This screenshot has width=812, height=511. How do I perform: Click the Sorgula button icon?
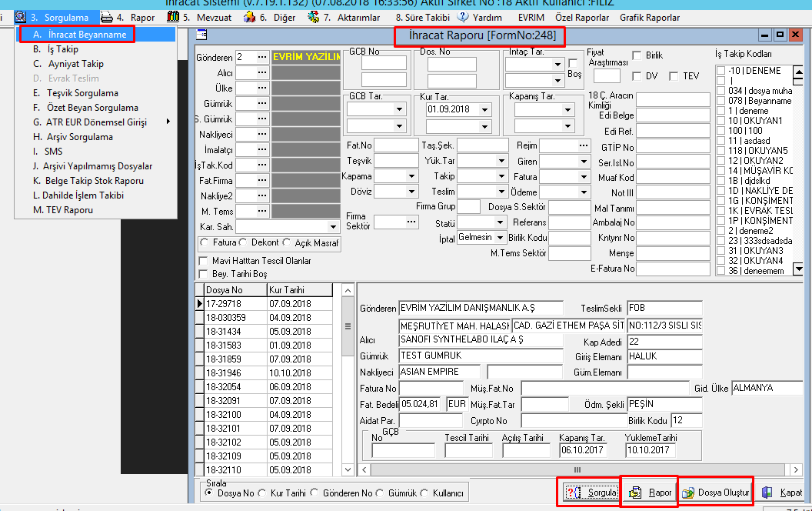pyautogui.click(x=574, y=493)
